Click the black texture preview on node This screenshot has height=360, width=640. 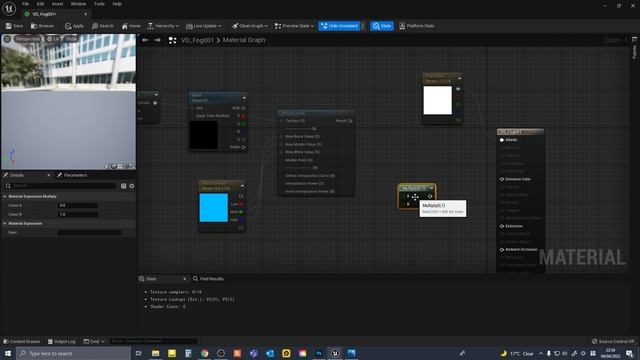(x=204, y=135)
